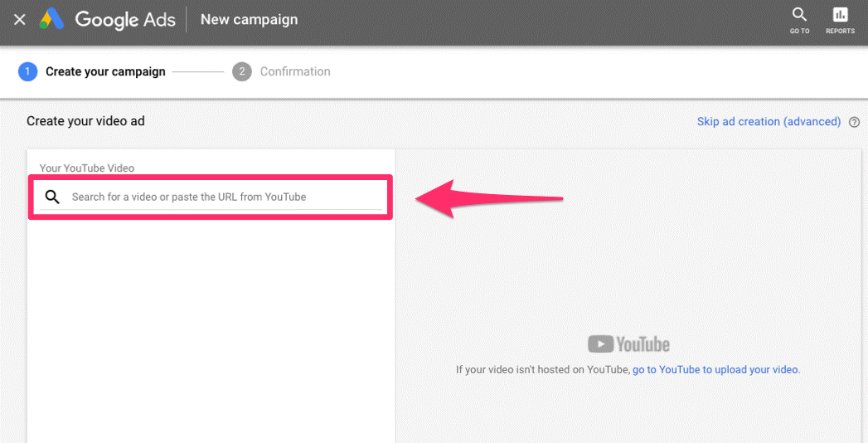This screenshot has width=868, height=443.
Task: Click the magnifier icon in video search
Action: 53,197
